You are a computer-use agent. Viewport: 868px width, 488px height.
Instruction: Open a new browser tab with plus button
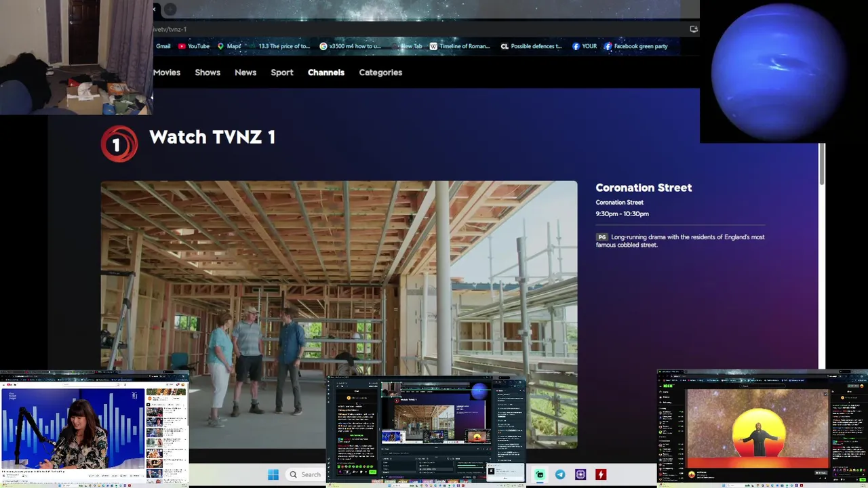(170, 9)
